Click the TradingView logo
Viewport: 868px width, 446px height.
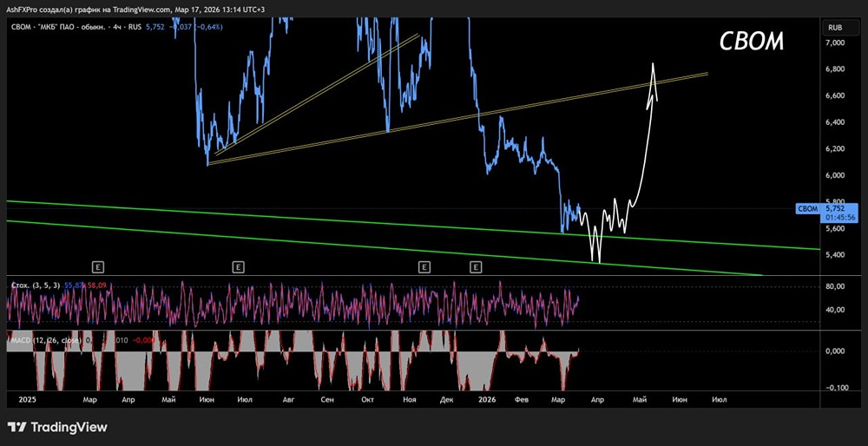tap(57, 427)
